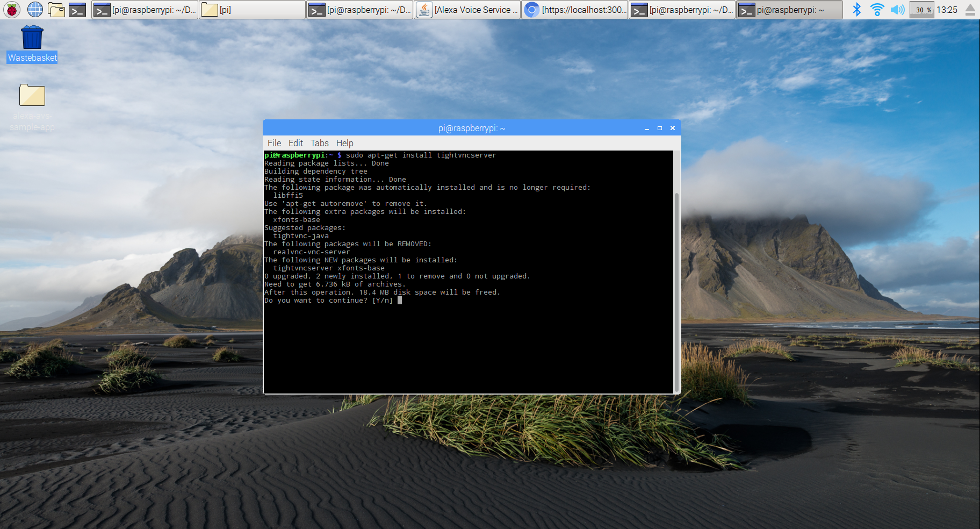
Task: Switch to the [pi] file manager window
Action: pyautogui.click(x=251, y=9)
